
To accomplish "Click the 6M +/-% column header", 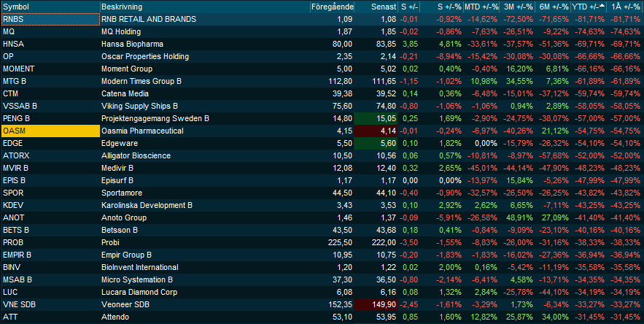I will [x=552, y=7].
